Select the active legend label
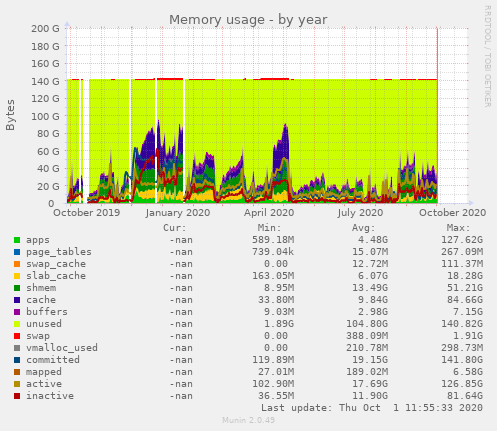Screen dimensions: 497x431 [44, 384]
